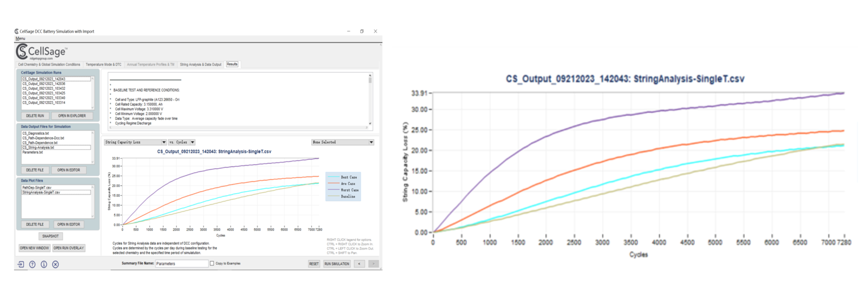
Task: Click OPEN IN EDITOR under Data Plot Files
Action: pos(68,225)
